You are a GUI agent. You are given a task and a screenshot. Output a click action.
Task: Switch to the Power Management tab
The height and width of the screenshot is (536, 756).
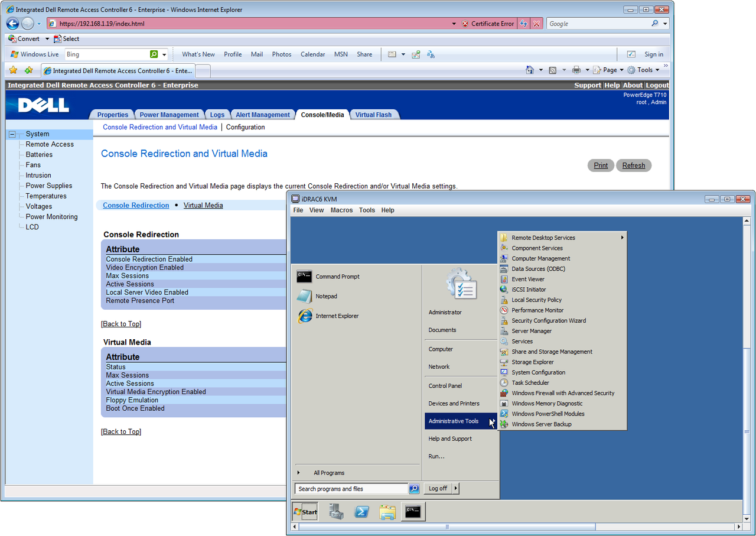point(170,115)
